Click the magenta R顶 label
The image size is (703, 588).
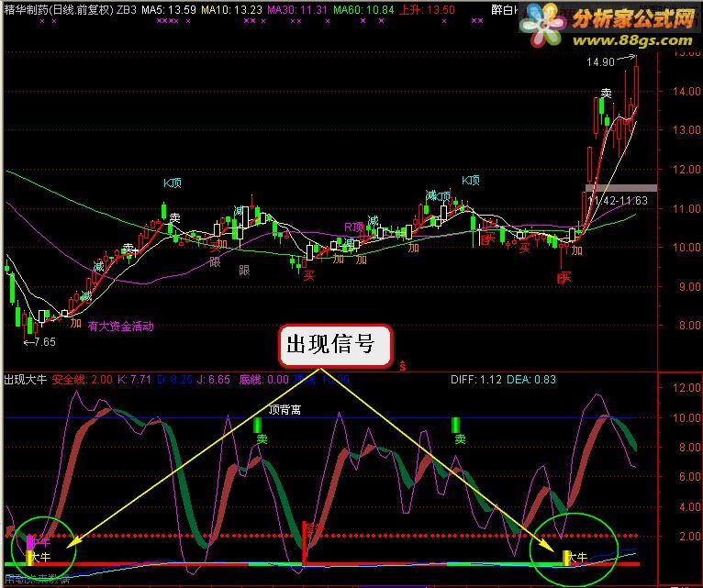[x=352, y=227]
